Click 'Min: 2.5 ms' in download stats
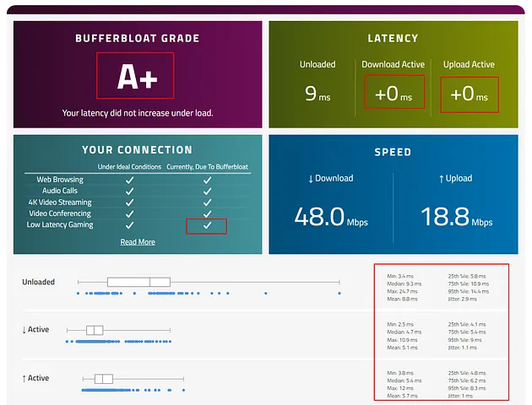This screenshot has width=532, height=405. point(400,324)
